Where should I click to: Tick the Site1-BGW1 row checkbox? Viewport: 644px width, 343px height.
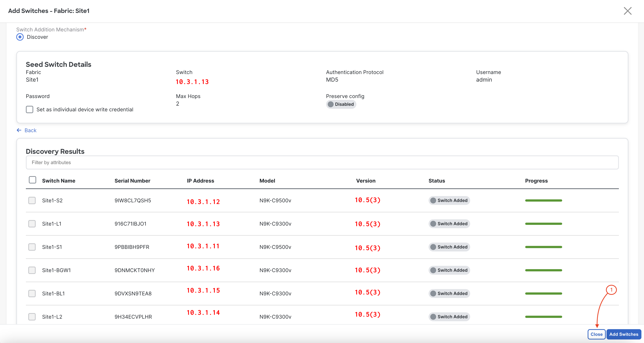tap(32, 270)
